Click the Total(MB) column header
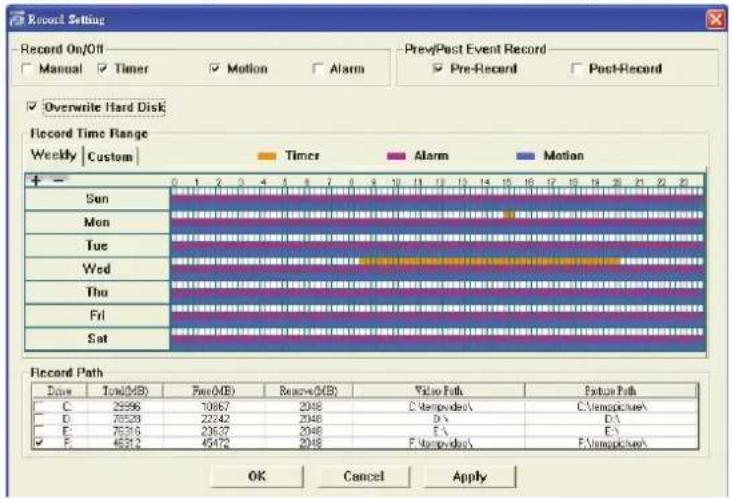The height and width of the screenshot is (499, 732). (125, 391)
